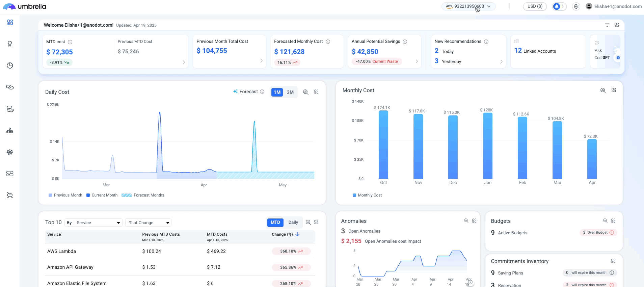644x287 pixels.
Task: Expand the % of Change dropdown
Action: [x=149, y=223]
